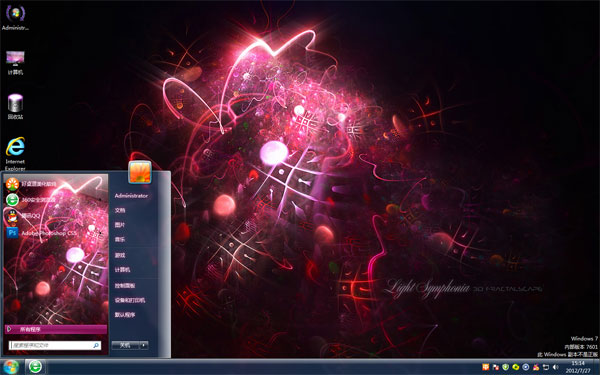600x375 pixels.
Task: Click the Start menu search field
Action: [x=55, y=346]
